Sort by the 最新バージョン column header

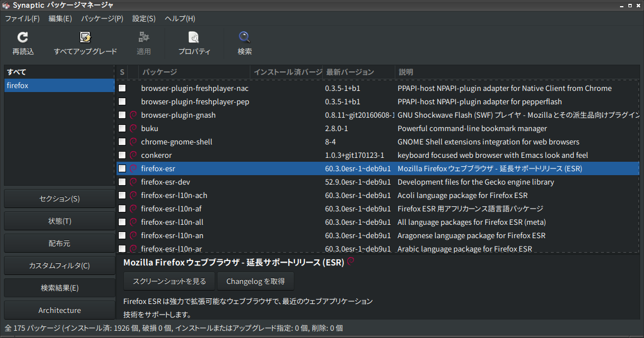(x=359, y=72)
